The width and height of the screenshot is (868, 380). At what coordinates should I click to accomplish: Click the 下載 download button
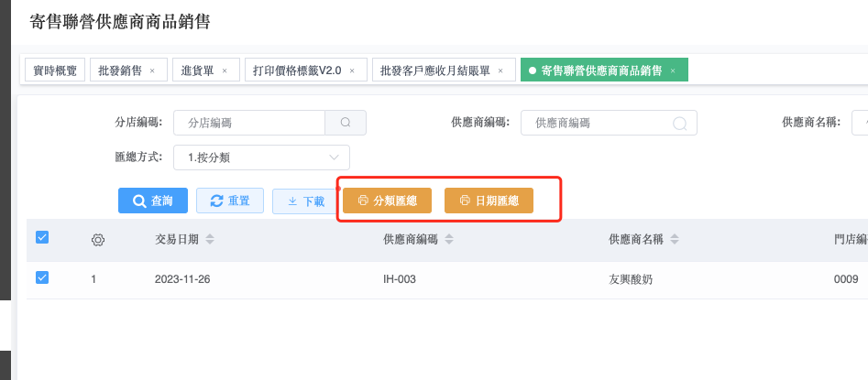click(304, 201)
